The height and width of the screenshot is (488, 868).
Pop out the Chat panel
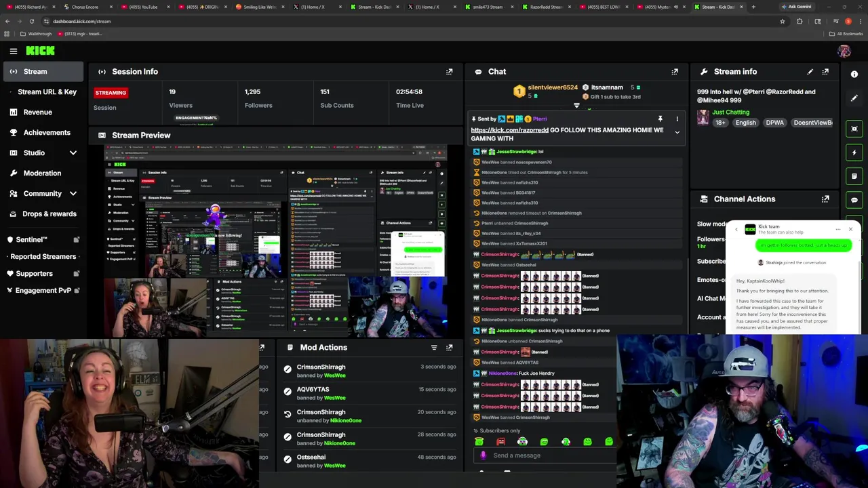[675, 71]
